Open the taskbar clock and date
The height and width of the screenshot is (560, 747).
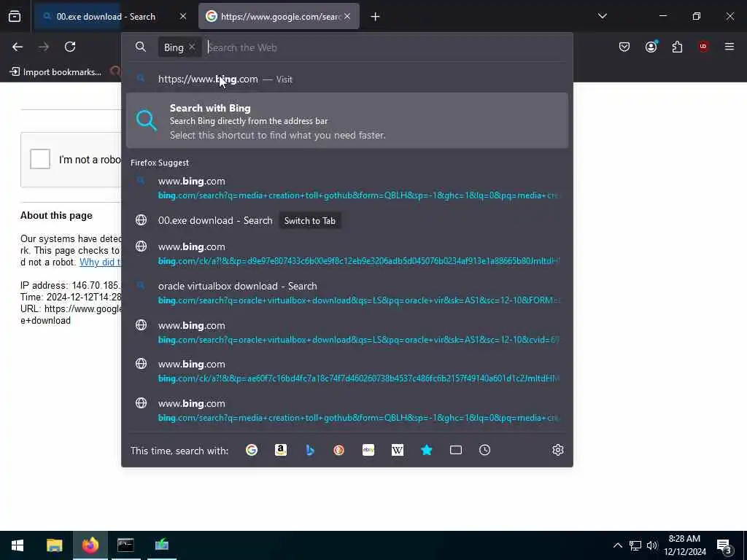pyautogui.click(x=684, y=545)
